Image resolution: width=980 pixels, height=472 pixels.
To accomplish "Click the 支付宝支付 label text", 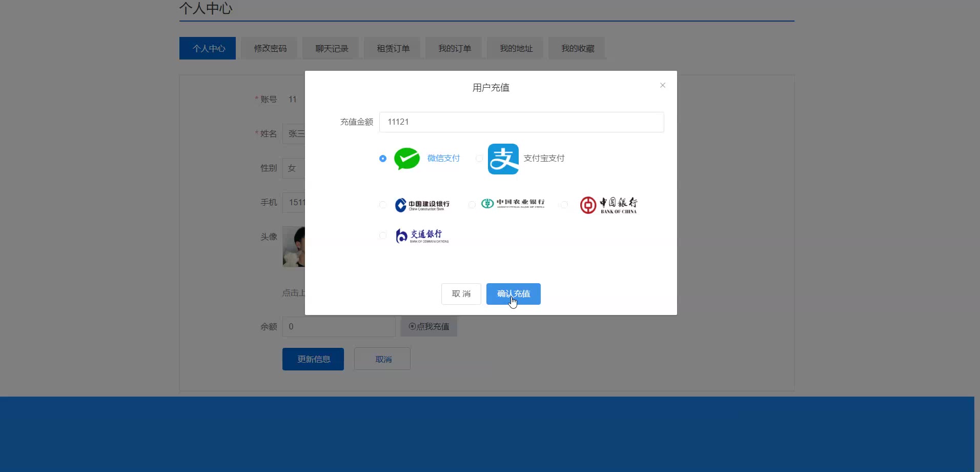I will click(x=544, y=159).
